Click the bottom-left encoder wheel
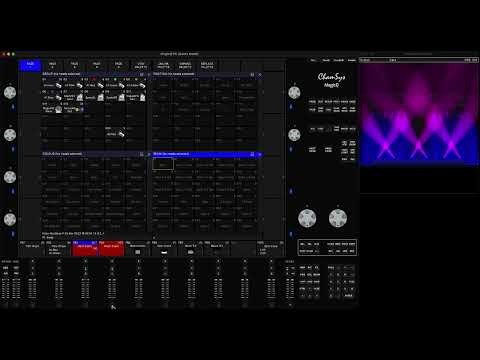This screenshot has height=360, width=480. 10,219
